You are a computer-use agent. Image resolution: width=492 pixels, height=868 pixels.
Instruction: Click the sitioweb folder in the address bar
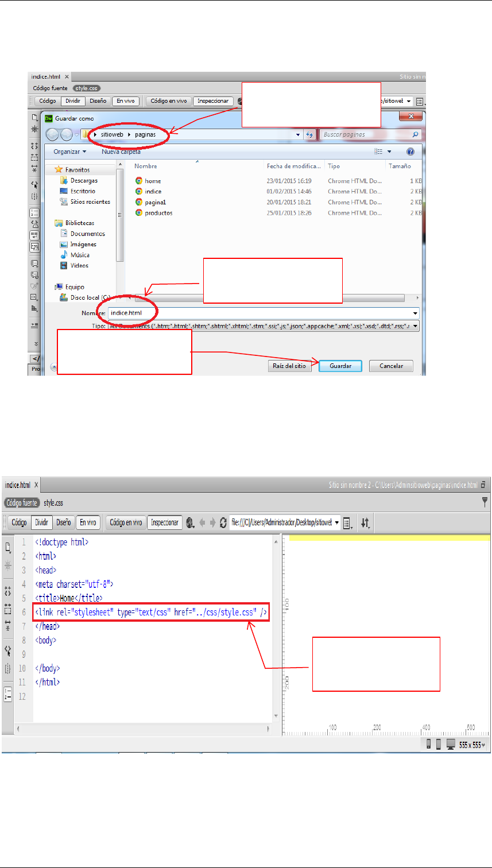point(112,134)
